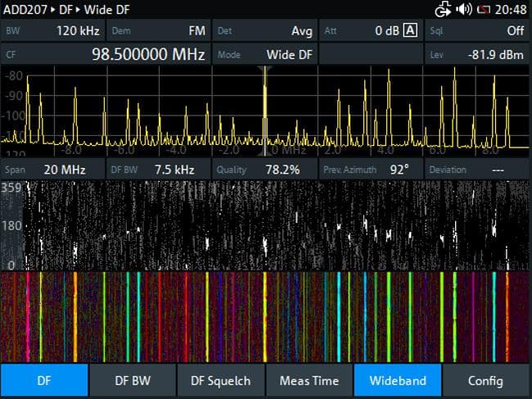Open the BW 120 kHz bandwidth field
The height and width of the screenshot is (399, 532).
pos(53,30)
